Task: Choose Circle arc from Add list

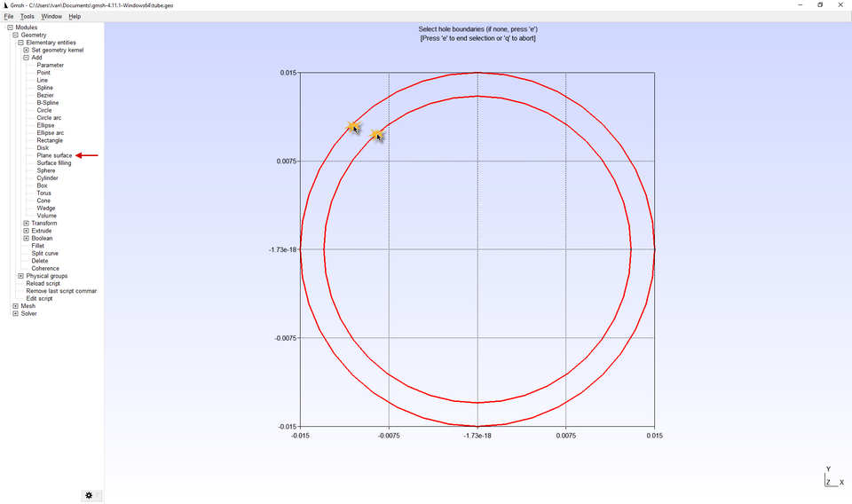Action: (49, 118)
